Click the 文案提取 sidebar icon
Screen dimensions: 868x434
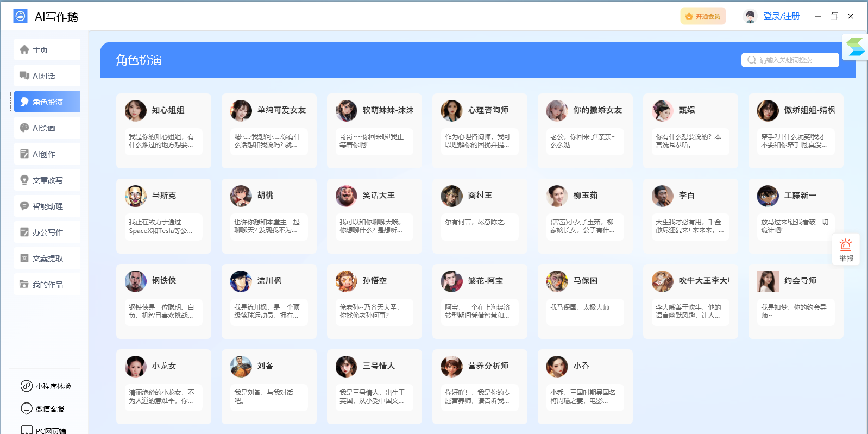pos(24,259)
